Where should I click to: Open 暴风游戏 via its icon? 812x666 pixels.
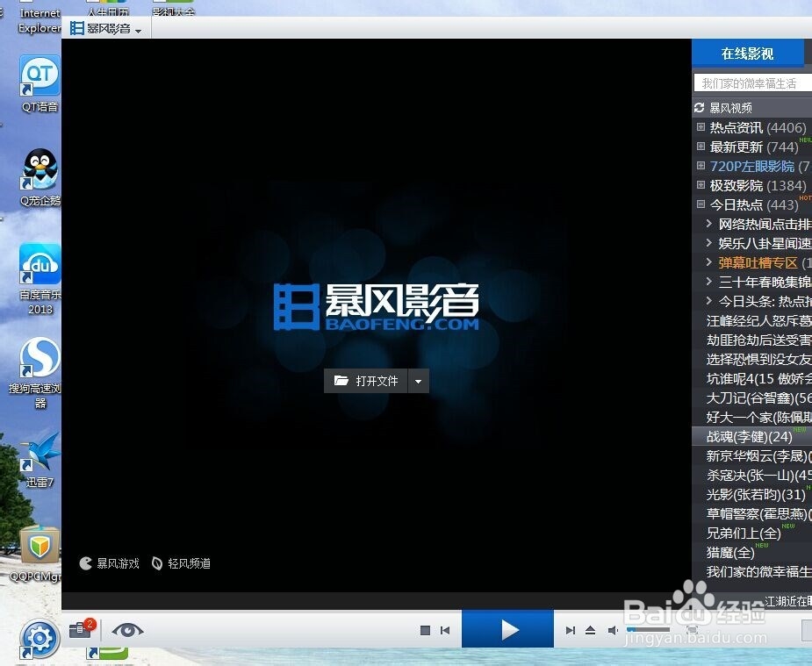pyautogui.click(x=85, y=563)
